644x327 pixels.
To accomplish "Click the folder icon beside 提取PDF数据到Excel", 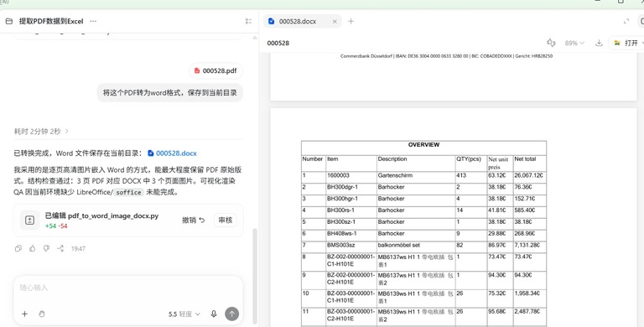I will (9, 21).
